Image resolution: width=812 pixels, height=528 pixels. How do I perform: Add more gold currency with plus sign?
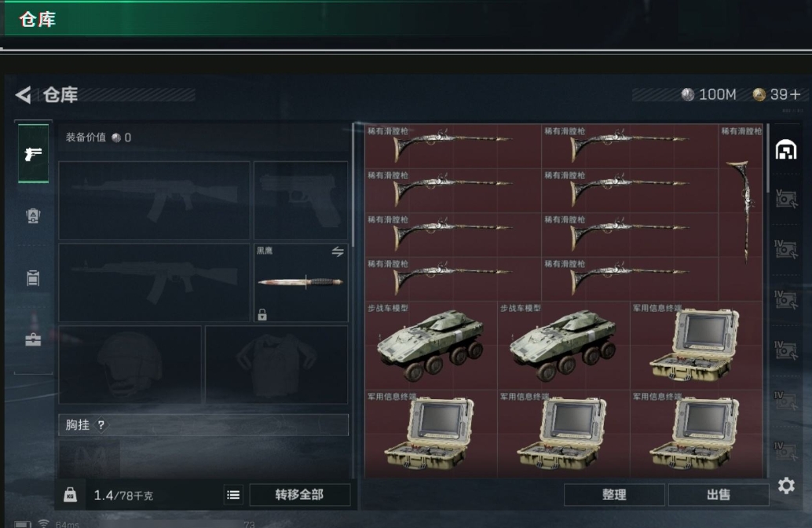[796, 94]
